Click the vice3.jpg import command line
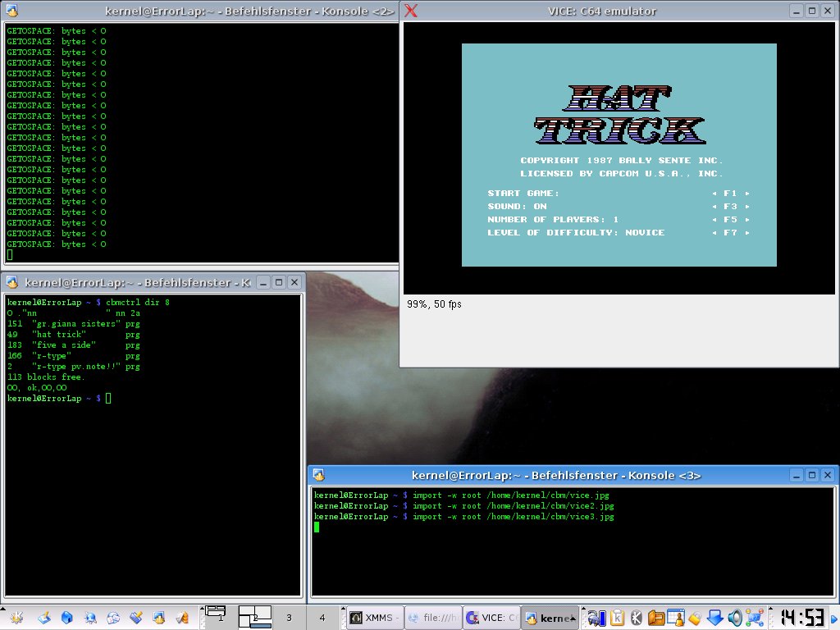 [464, 517]
